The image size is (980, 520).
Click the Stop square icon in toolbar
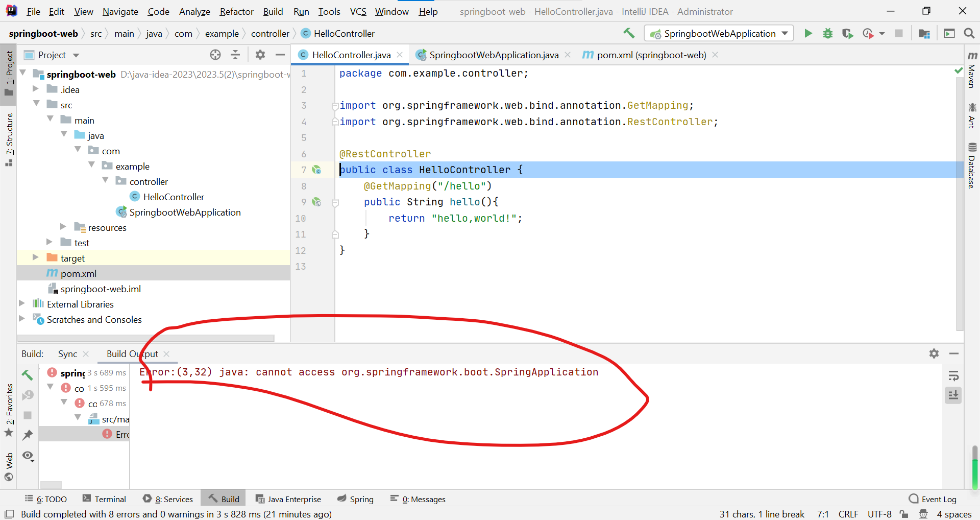[899, 33]
